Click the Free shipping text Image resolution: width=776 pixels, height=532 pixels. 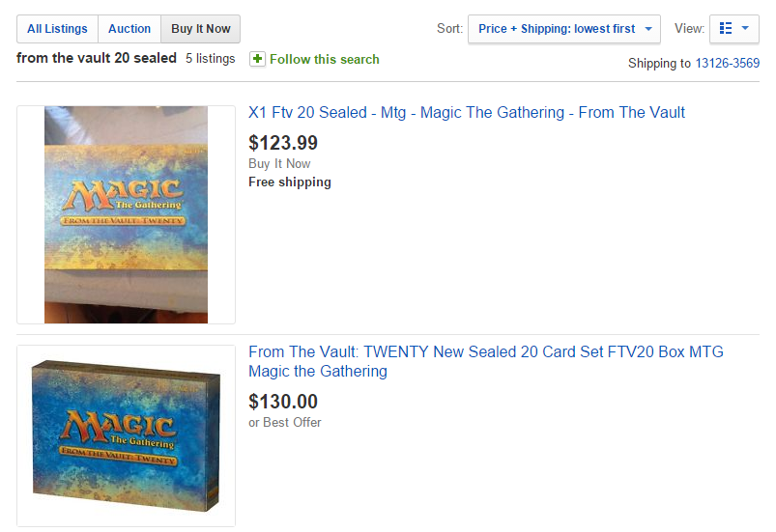[290, 182]
